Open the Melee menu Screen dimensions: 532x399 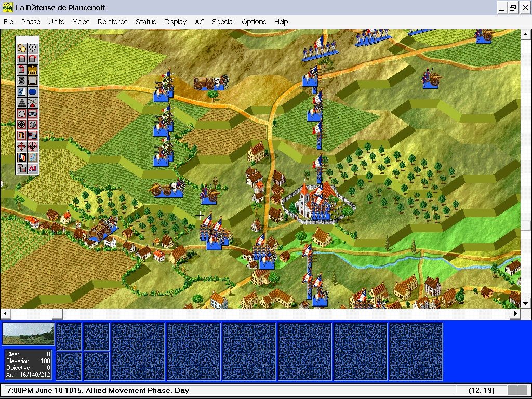[x=81, y=22]
